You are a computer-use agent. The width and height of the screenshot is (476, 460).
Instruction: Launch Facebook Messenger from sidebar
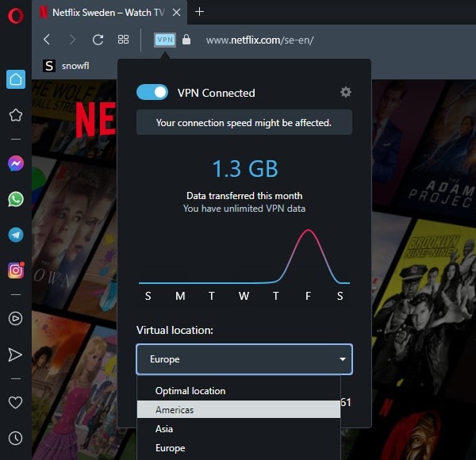click(16, 163)
